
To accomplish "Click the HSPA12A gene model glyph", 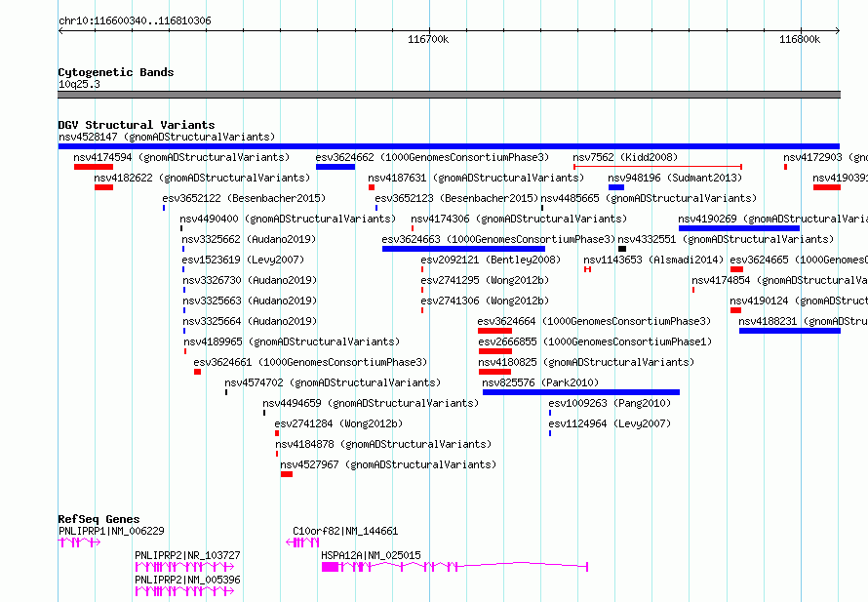I will pos(454,567).
